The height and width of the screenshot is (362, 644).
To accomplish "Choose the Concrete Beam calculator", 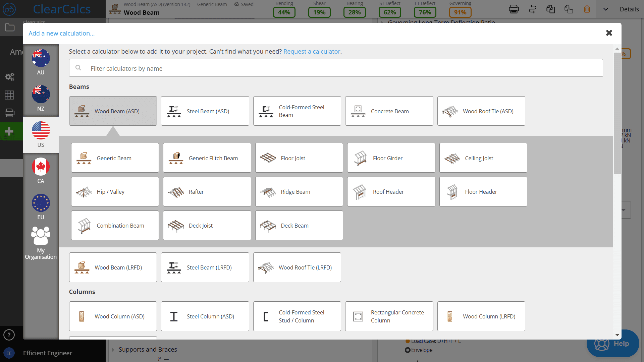I will point(389,111).
